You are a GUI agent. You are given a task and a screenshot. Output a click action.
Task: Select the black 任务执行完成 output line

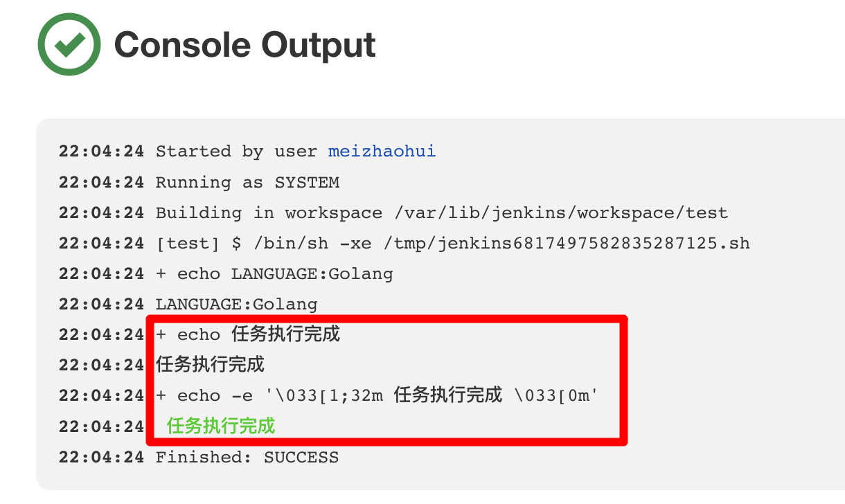pos(210,365)
